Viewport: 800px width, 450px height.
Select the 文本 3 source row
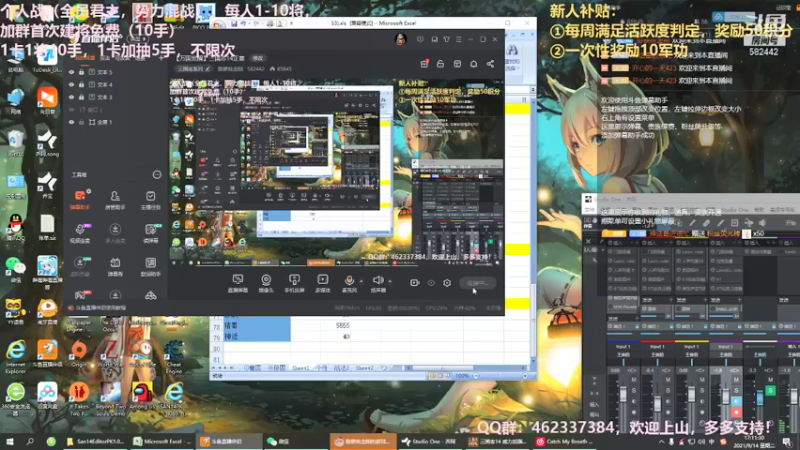[116, 97]
